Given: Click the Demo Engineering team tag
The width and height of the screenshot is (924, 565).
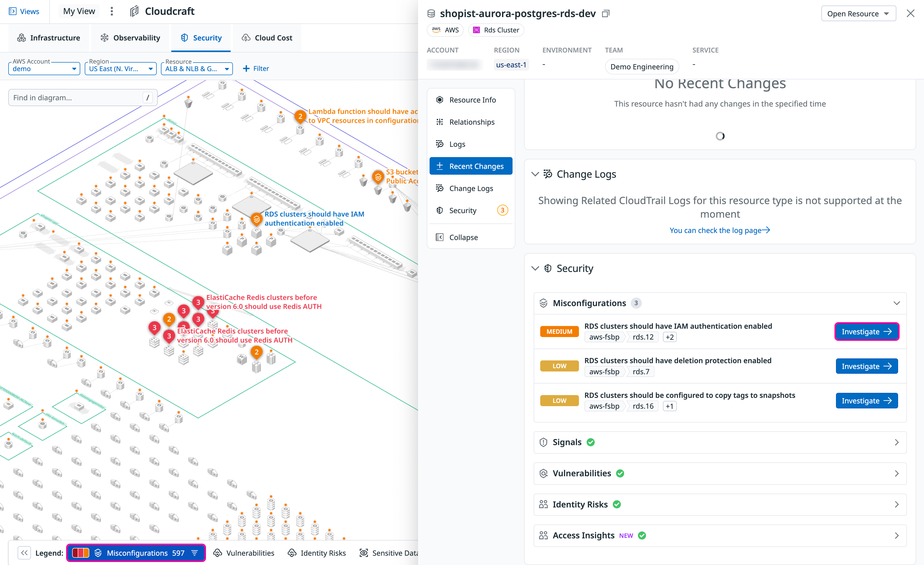Looking at the screenshot, I should tap(642, 67).
